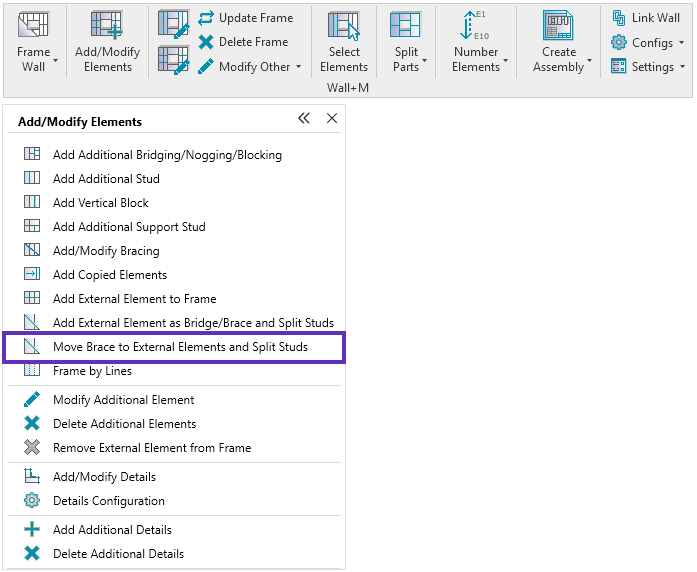
Task: Collapse panel using the double chevron
Action: tap(304, 119)
